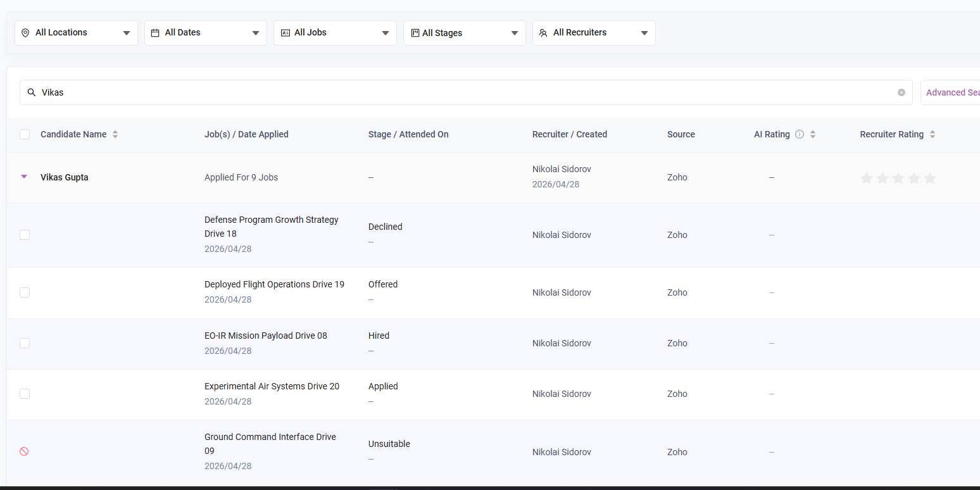Screen dimensions: 980x490
Task: Toggle the select-all header checkbox
Action: click(x=25, y=134)
